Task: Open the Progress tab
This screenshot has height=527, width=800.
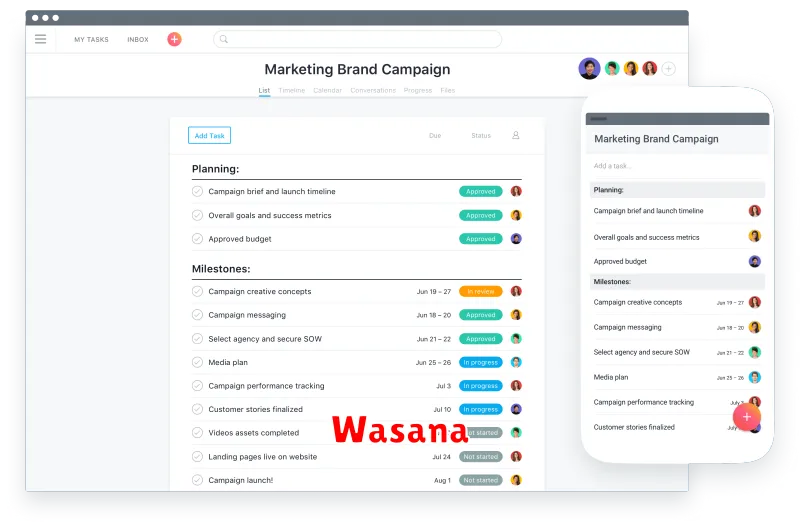Action: pyautogui.click(x=418, y=90)
